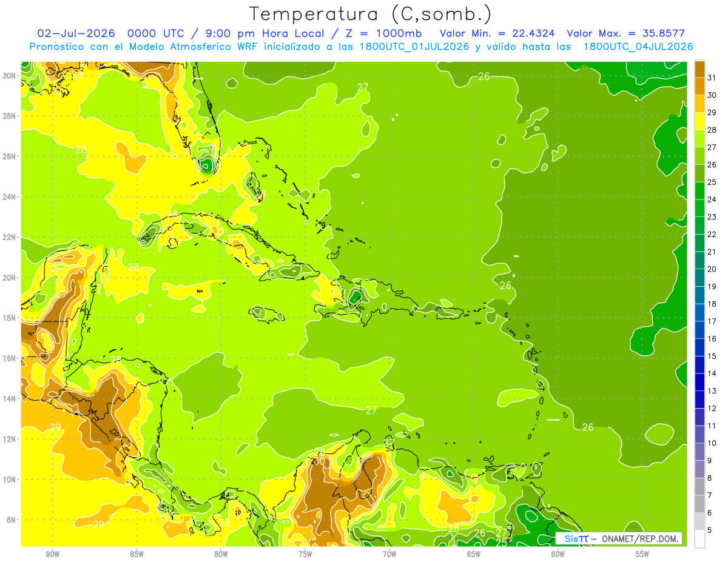Click the color scale label "6"
This screenshot has height=562, width=728.
coord(710,513)
